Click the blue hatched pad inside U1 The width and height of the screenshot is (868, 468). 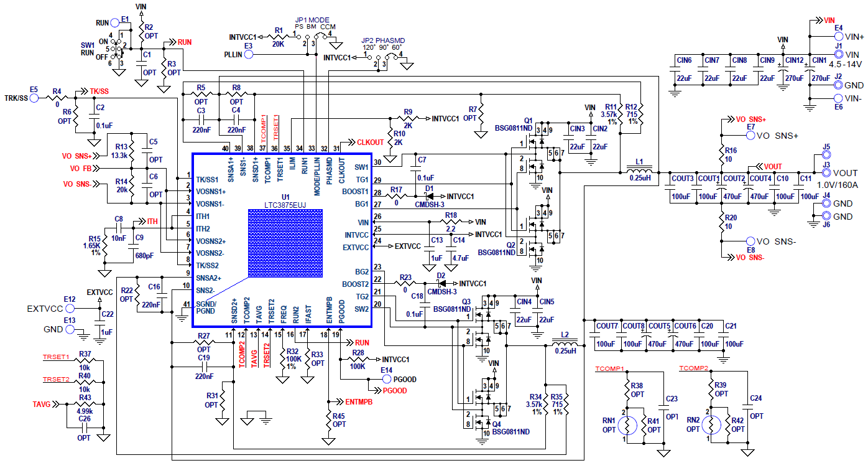285,243
